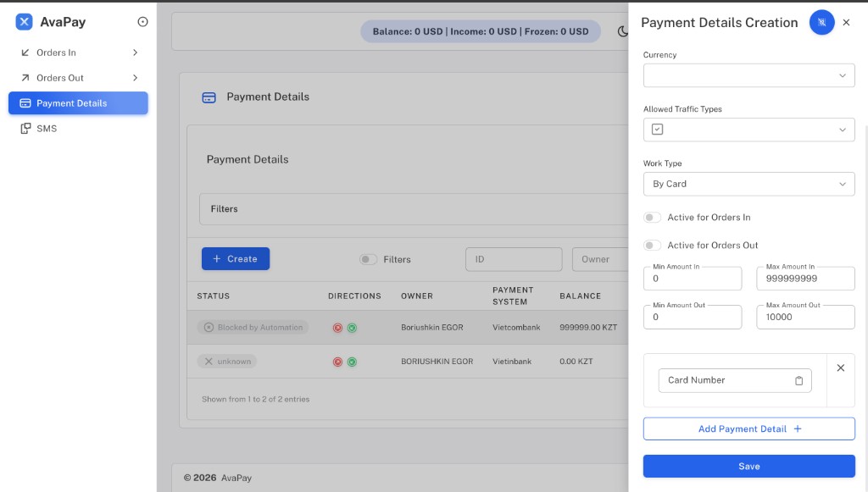
Task: Click the unknown status badge
Action: pyautogui.click(x=227, y=362)
